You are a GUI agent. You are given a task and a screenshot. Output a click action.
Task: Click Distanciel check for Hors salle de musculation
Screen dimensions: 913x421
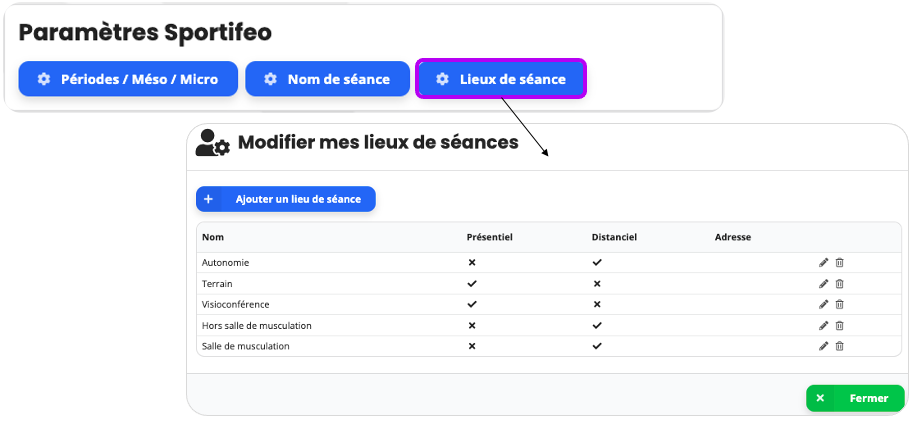pos(597,326)
